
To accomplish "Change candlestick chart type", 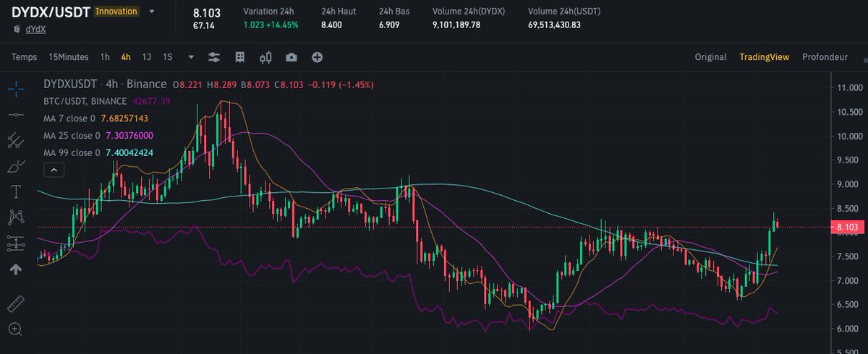I will point(265,57).
